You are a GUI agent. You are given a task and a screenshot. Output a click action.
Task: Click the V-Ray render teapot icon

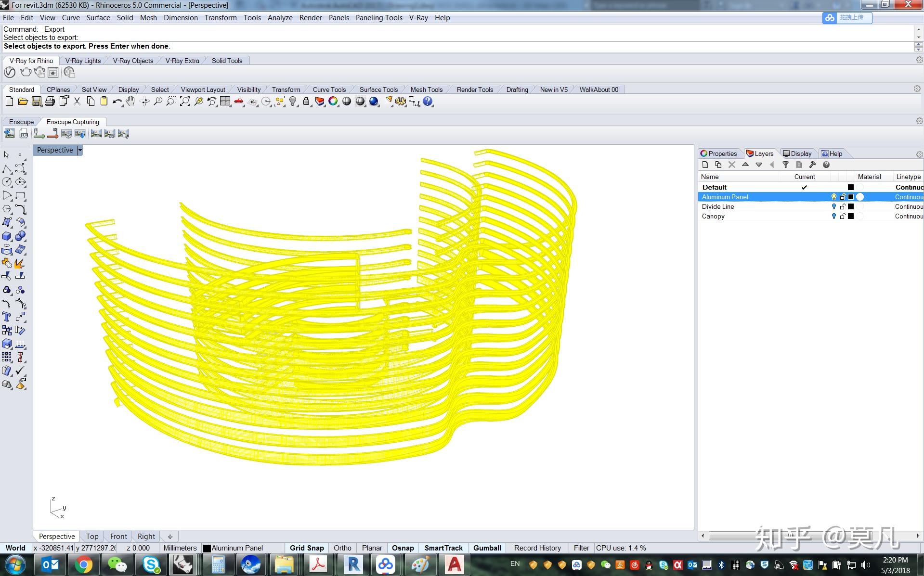coord(26,73)
